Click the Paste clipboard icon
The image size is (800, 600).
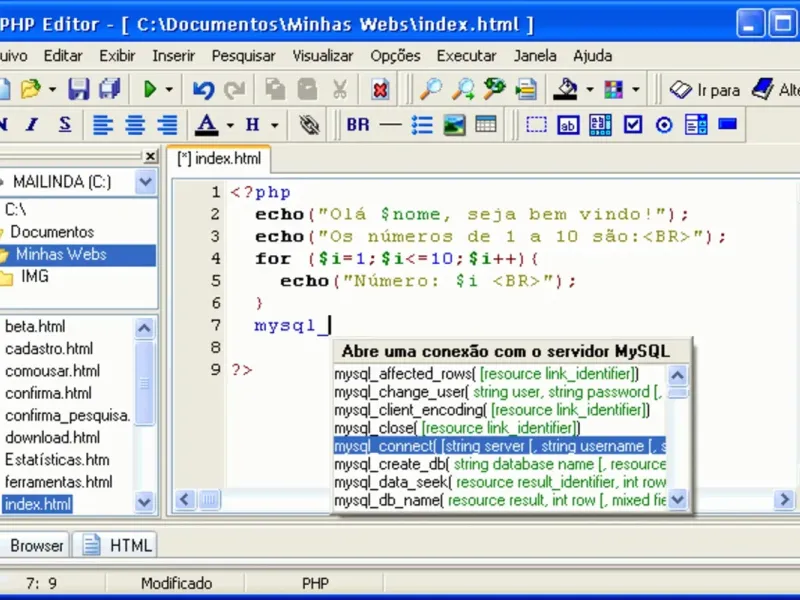tap(307, 89)
